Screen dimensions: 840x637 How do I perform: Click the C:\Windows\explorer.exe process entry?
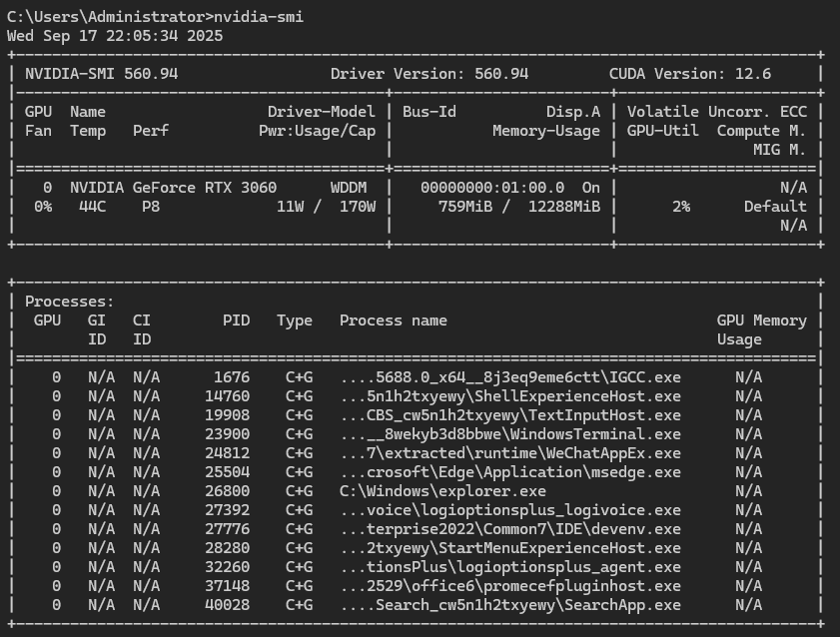[442, 491]
